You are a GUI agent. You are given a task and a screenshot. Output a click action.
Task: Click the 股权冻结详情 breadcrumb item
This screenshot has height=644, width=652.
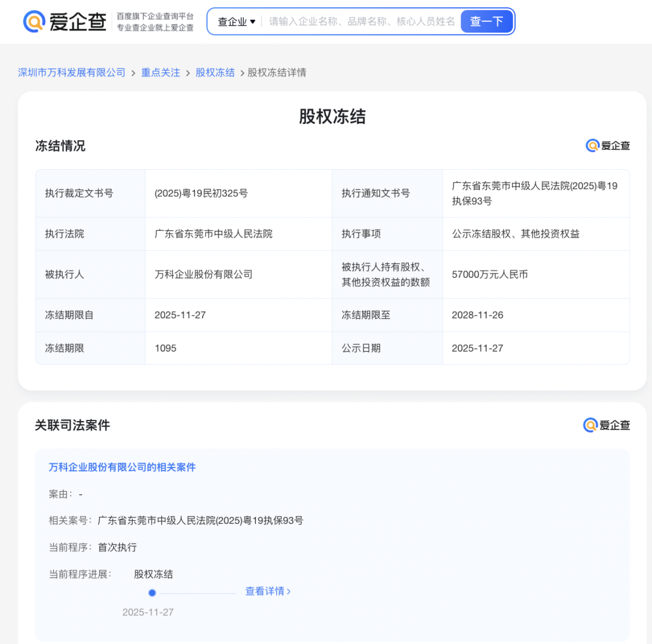pos(276,72)
